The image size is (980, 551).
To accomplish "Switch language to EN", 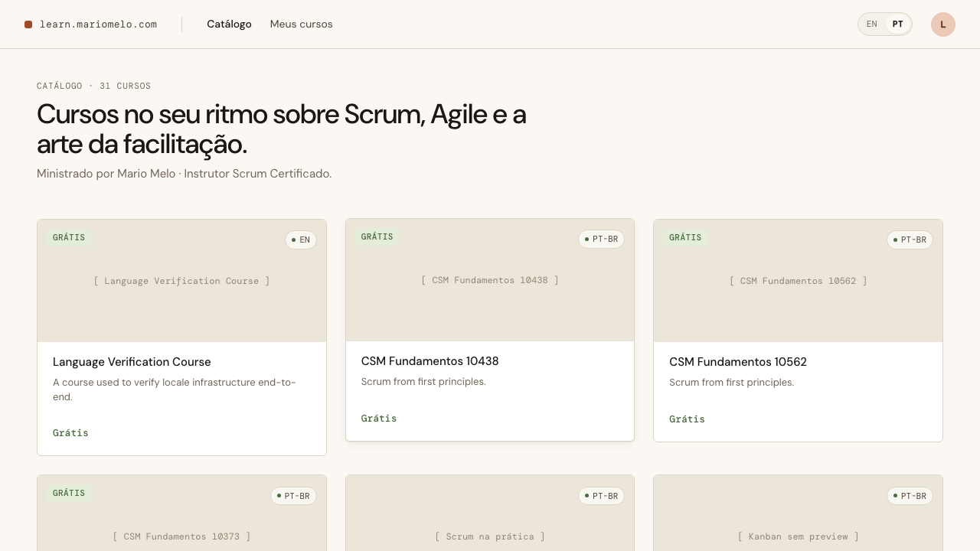I will point(872,24).
